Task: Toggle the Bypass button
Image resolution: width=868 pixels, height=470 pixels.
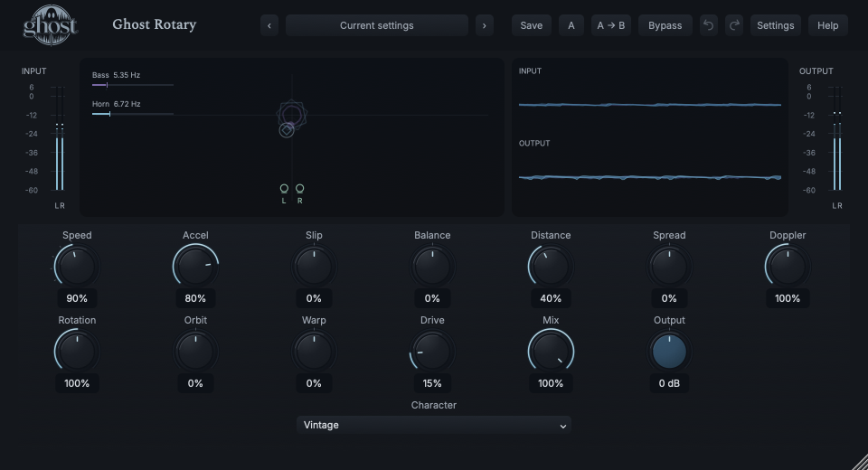Action: pos(665,25)
